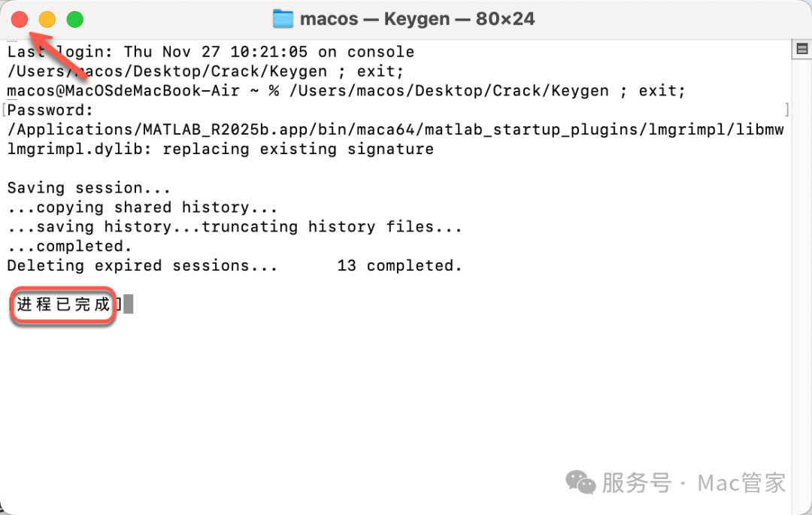The height and width of the screenshot is (515, 812).
Task: Click the "Deleting expired sessions..." text
Action: pyautogui.click(x=142, y=266)
